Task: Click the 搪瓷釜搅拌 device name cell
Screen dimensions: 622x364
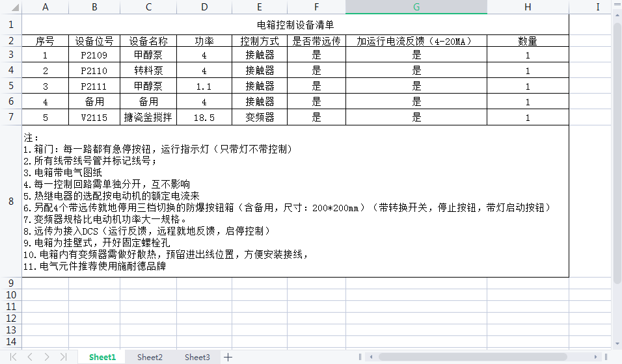Action: pos(148,118)
